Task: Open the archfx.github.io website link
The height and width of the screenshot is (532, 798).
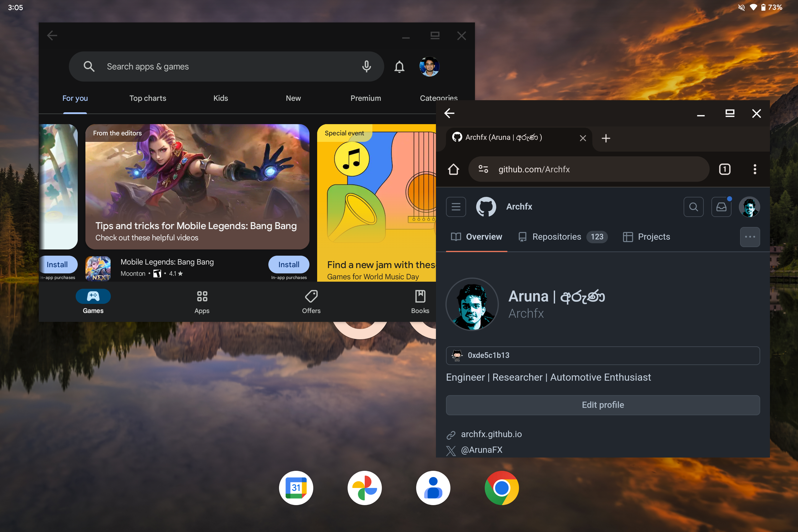Action: [491, 434]
